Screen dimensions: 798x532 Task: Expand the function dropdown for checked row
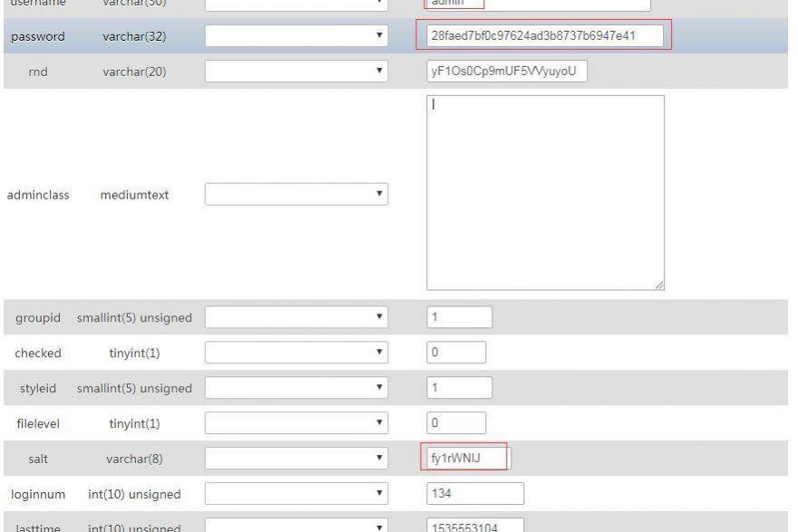click(297, 353)
